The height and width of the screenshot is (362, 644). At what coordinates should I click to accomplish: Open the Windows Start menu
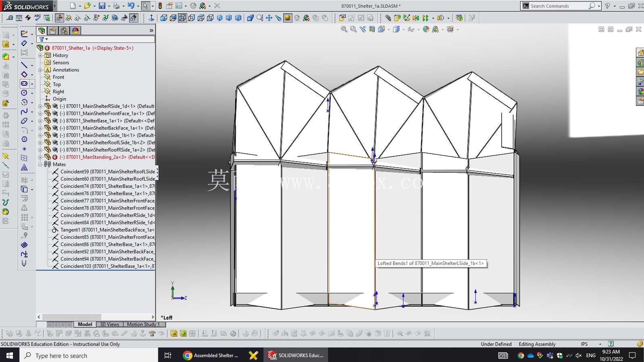coord(9,355)
